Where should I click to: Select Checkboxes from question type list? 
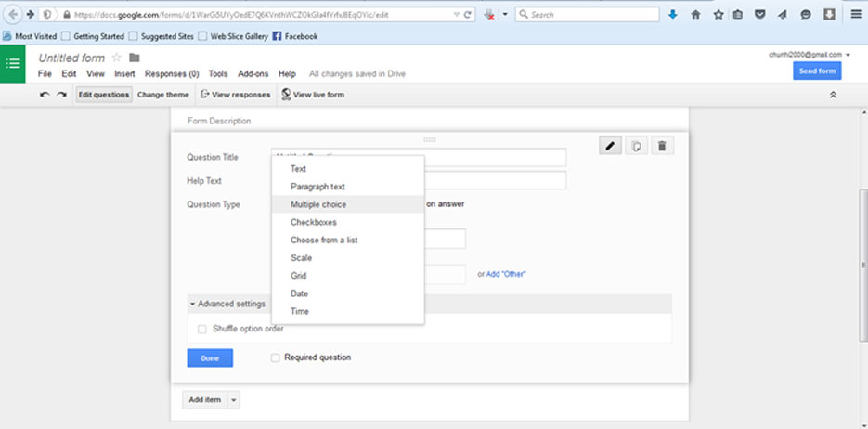click(313, 222)
